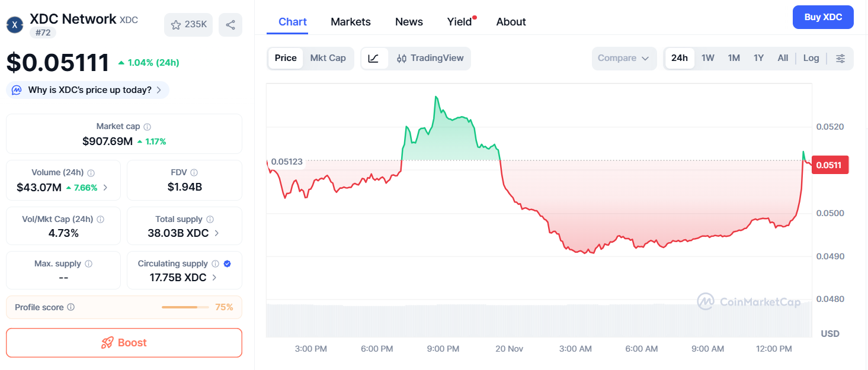Open the News tab

point(409,22)
